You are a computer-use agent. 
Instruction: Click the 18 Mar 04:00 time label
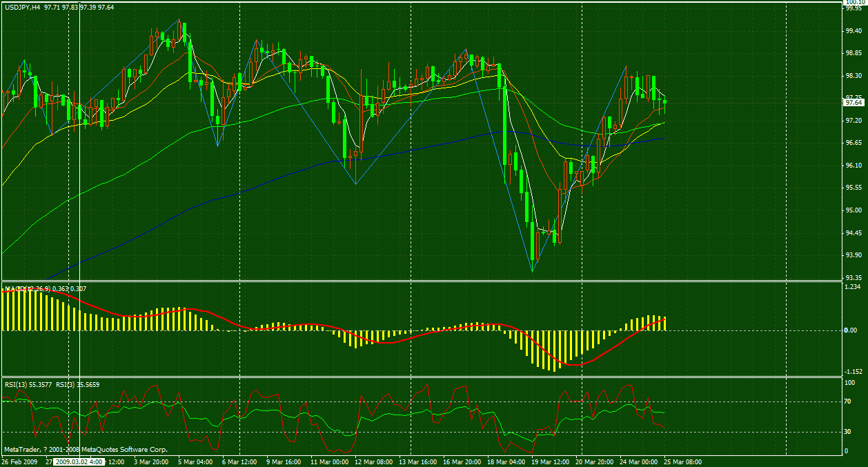(506, 461)
